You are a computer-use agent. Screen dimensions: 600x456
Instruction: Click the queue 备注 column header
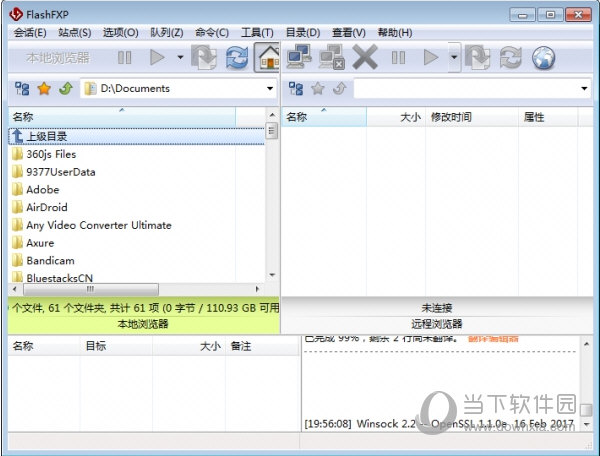[x=262, y=346]
